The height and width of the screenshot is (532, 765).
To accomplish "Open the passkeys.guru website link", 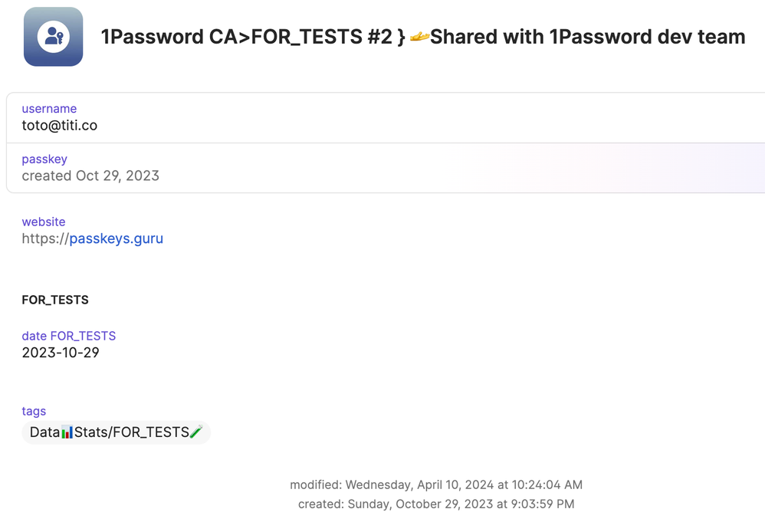I will point(116,238).
